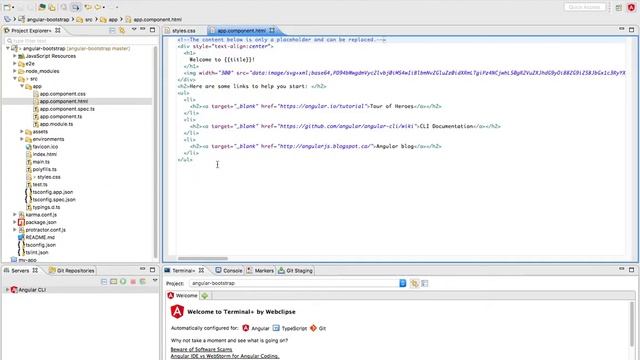This screenshot has width=640, height=360.
Task: Open the New wizard dropdown arrow
Action: tap(13, 7)
